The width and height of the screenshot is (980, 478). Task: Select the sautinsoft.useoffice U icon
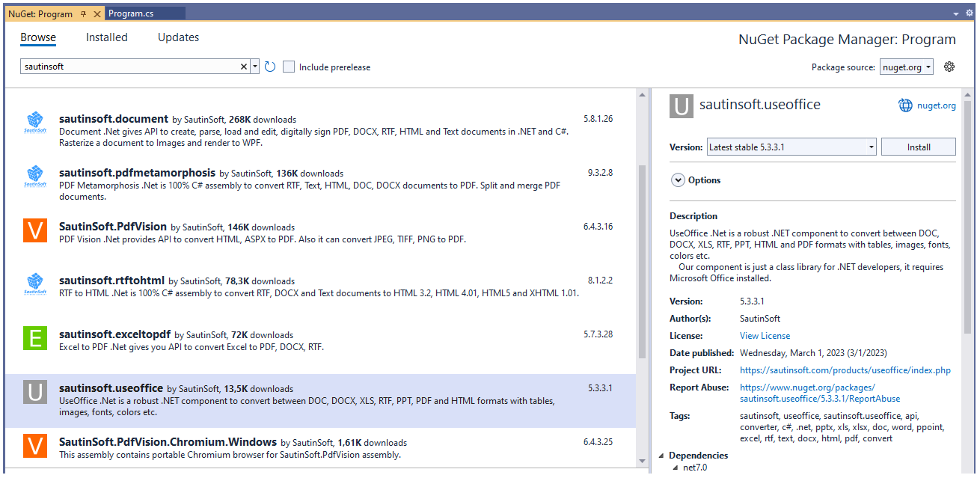point(34,393)
